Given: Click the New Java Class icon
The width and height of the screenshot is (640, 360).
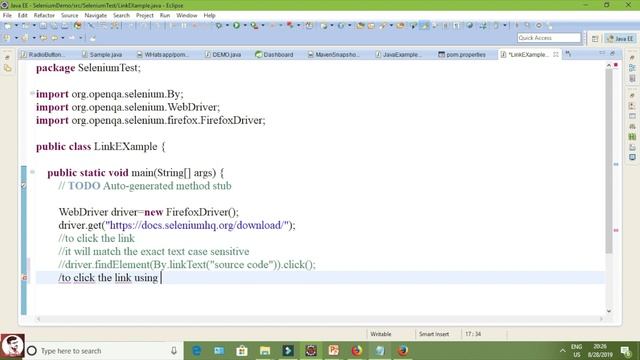Looking at the screenshot, I should coord(341,26).
